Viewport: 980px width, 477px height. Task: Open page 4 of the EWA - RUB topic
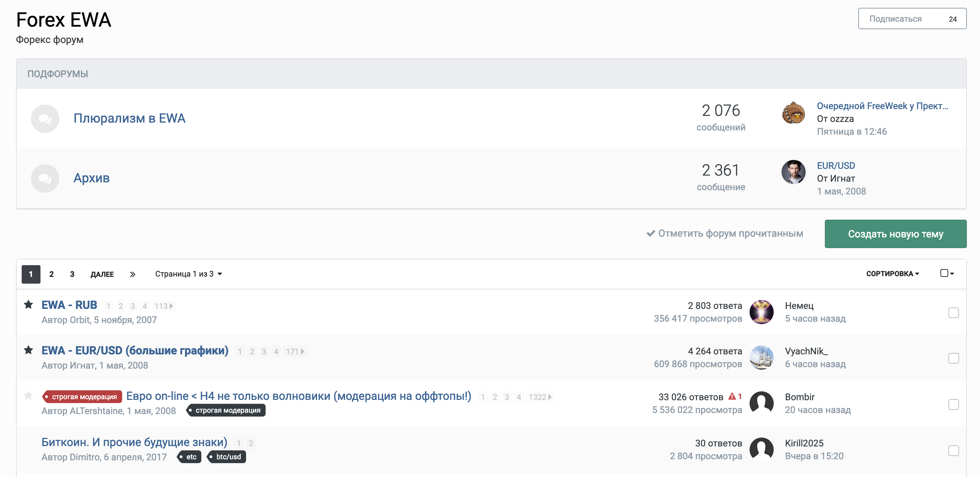(x=145, y=306)
